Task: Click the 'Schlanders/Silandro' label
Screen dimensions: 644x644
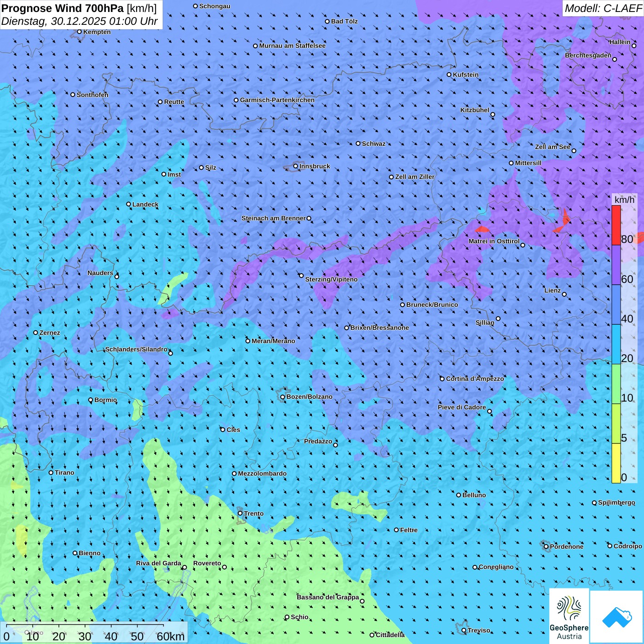Action: click(136, 349)
